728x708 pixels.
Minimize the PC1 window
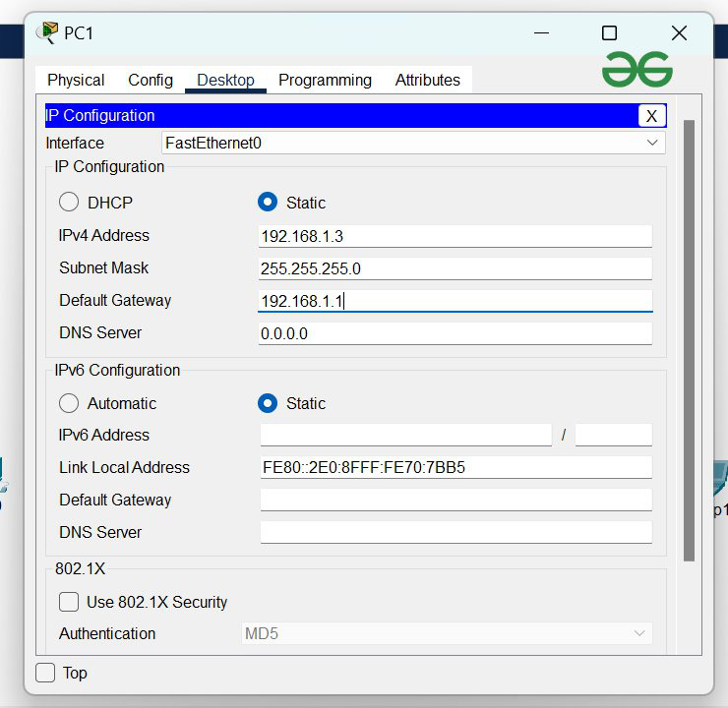coord(542,33)
